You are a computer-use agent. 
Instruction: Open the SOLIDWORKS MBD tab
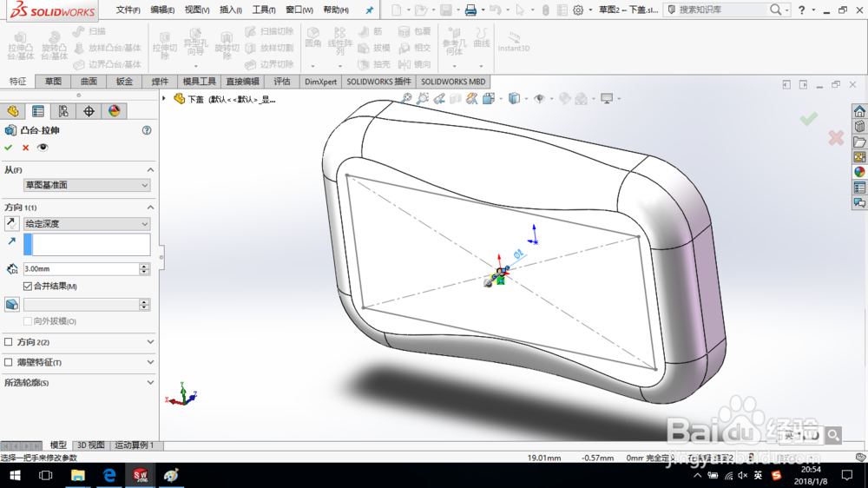[x=453, y=82]
